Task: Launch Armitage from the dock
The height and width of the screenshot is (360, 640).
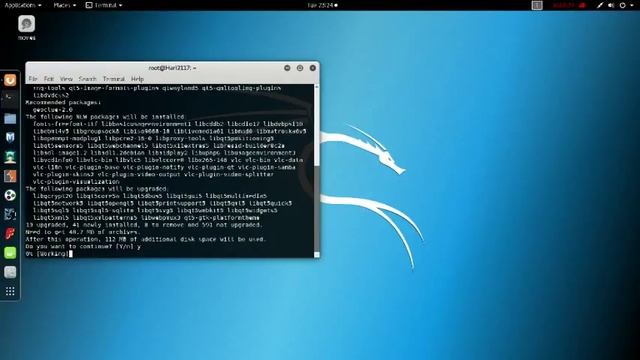Action: tap(10, 157)
